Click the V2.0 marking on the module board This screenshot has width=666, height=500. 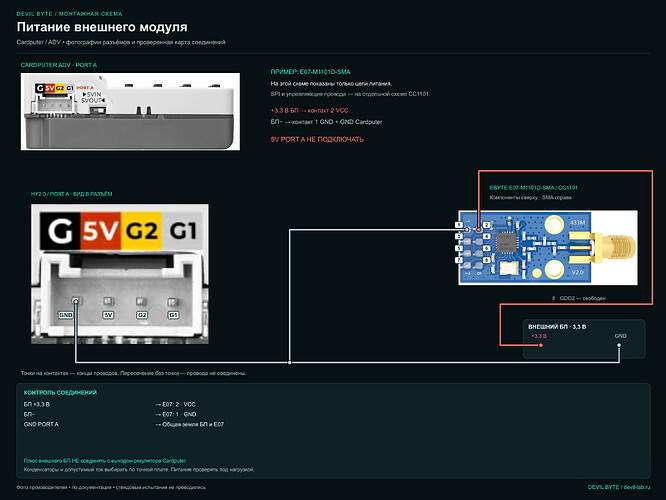click(577, 272)
